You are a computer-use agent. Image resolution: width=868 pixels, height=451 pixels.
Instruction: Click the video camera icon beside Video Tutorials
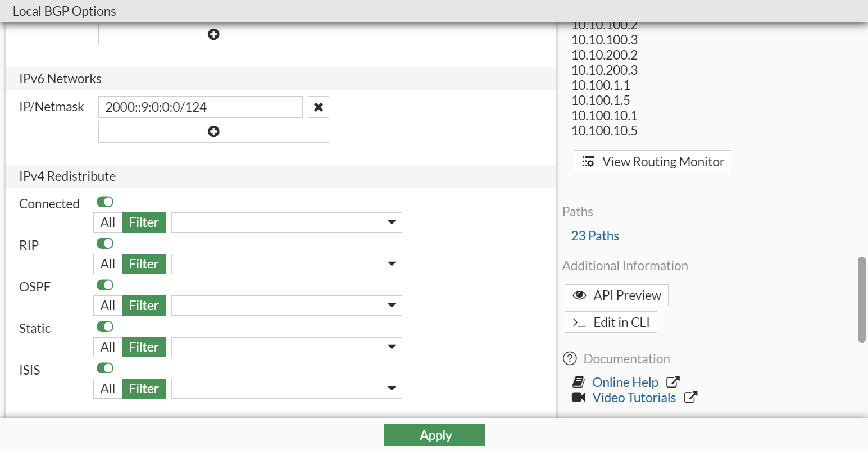tap(578, 397)
